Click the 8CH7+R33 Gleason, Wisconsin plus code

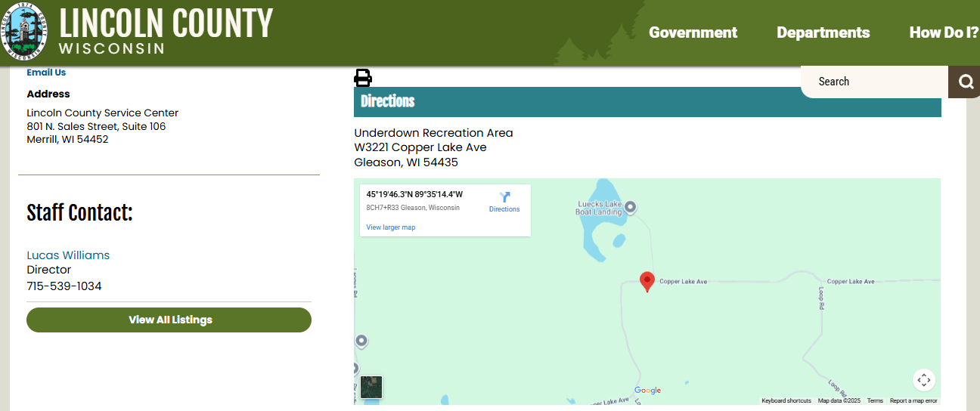pyautogui.click(x=413, y=208)
